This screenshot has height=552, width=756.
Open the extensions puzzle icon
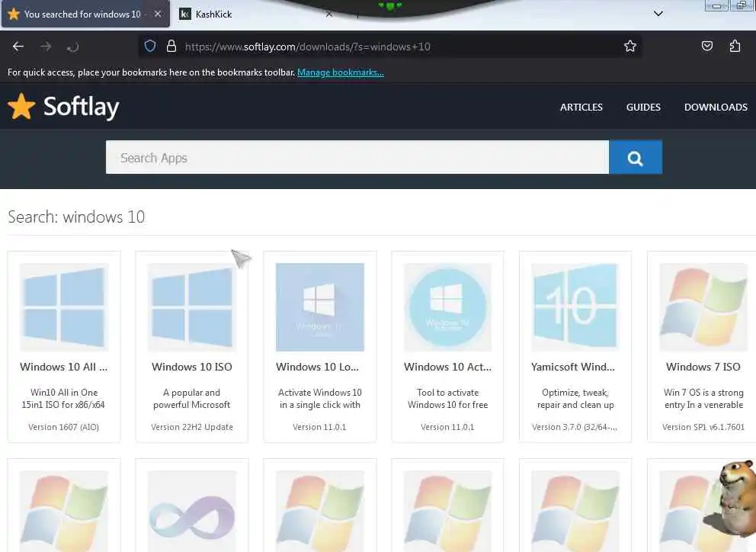735,46
